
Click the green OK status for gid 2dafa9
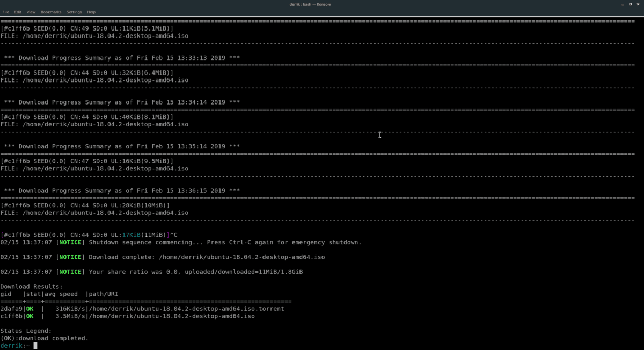point(31,308)
